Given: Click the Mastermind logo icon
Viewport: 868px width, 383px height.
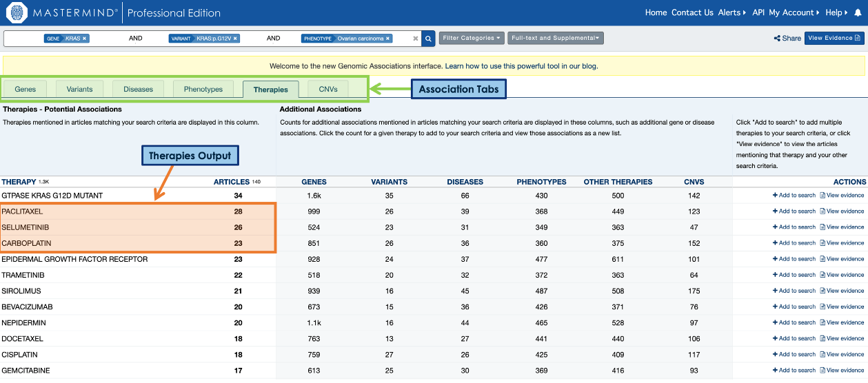Looking at the screenshot, I should coord(16,12).
